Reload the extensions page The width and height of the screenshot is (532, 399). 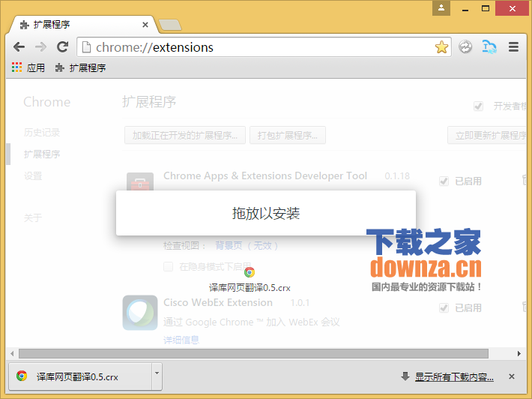pyautogui.click(x=62, y=46)
